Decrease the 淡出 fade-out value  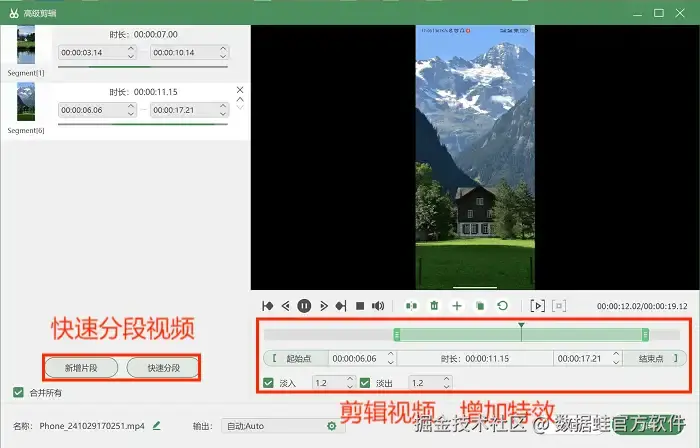tap(446, 387)
